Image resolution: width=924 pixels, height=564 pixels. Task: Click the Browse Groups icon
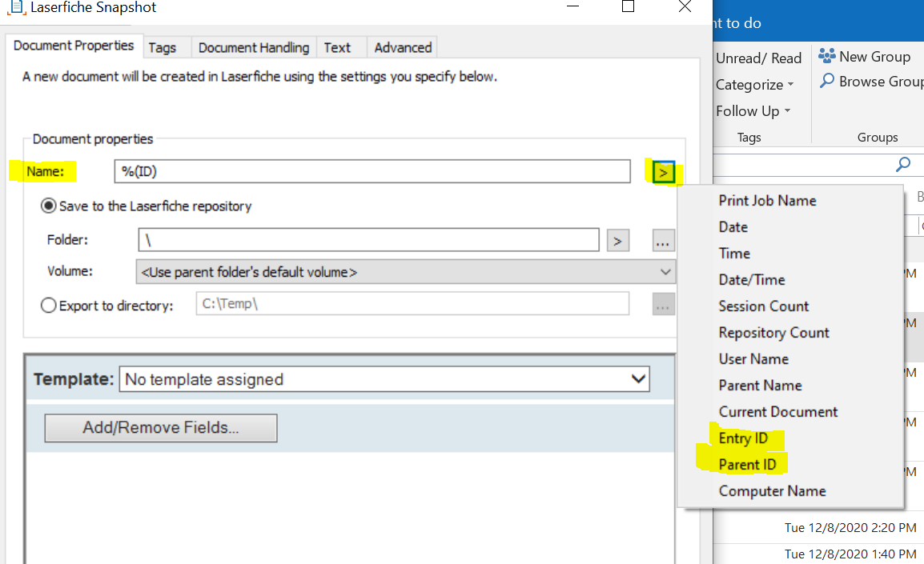pyautogui.click(x=826, y=82)
